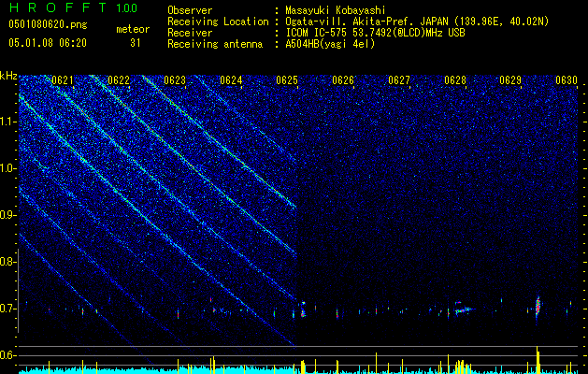This screenshot has width=588, height=374.
Task: Click the meteor label
Action: (x=133, y=29)
